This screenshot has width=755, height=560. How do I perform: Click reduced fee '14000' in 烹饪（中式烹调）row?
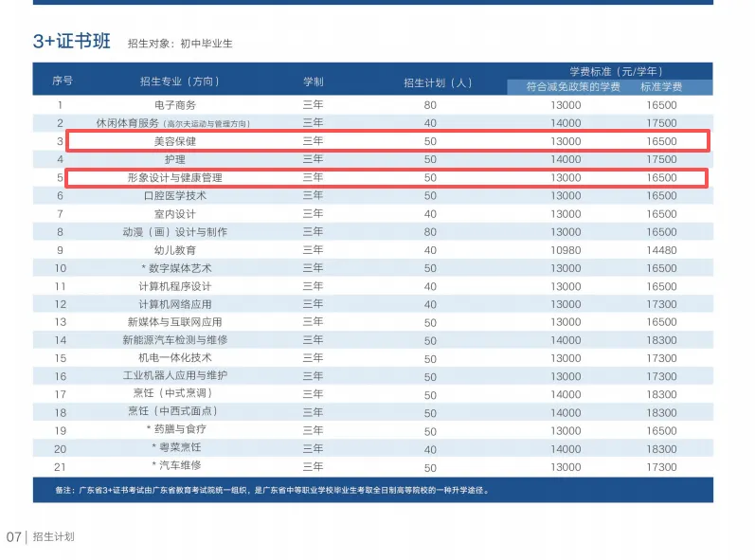(x=566, y=395)
